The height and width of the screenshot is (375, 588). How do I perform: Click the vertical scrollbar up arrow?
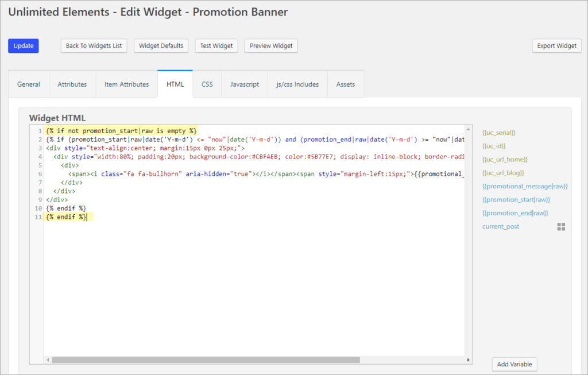(x=468, y=129)
